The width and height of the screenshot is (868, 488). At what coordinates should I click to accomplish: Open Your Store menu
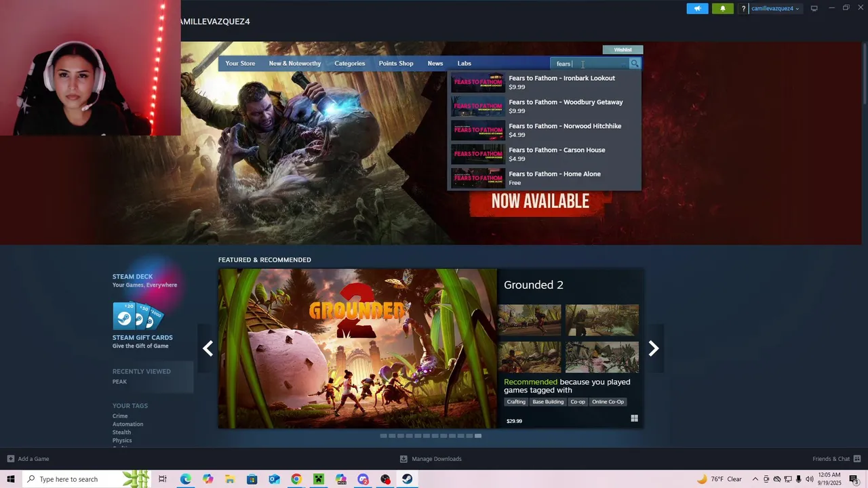tap(240, 64)
